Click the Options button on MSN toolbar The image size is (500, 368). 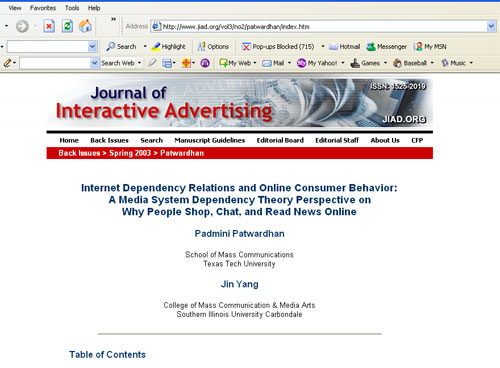[x=213, y=47]
